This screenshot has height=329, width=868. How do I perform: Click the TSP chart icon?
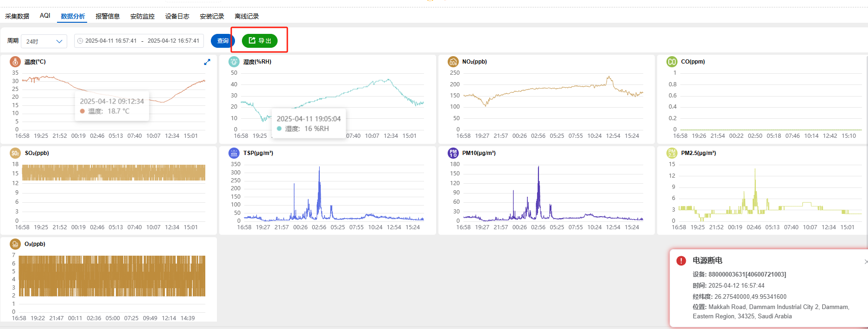coord(234,153)
